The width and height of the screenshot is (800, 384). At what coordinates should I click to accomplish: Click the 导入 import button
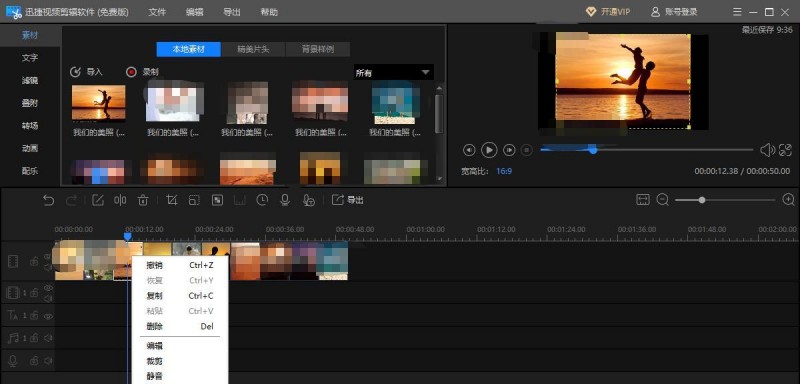tap(86, 72)
